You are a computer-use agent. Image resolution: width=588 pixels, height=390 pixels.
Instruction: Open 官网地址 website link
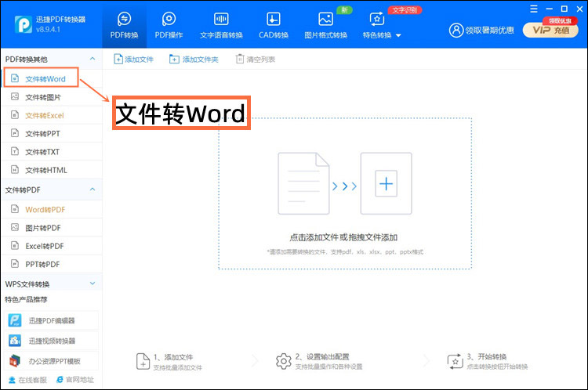[75, 380]
